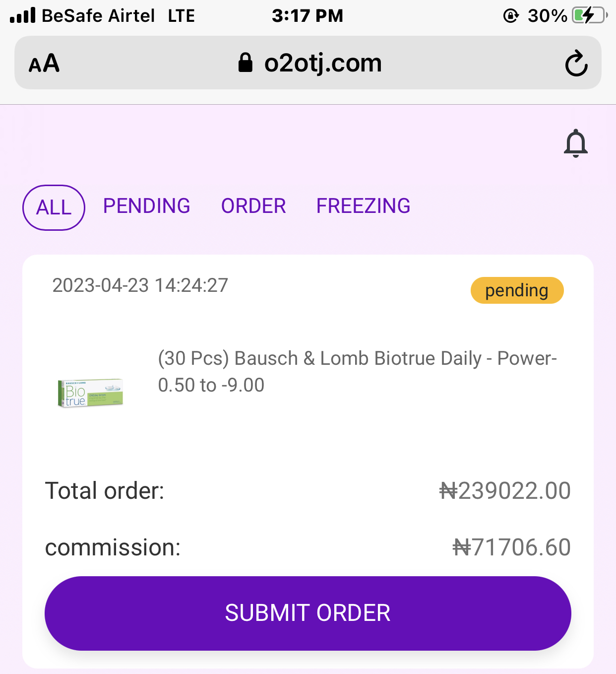Viewport: 616px width, 674px height.
Task: Tap the Bausch & Lomb product title
Action: 357,371
